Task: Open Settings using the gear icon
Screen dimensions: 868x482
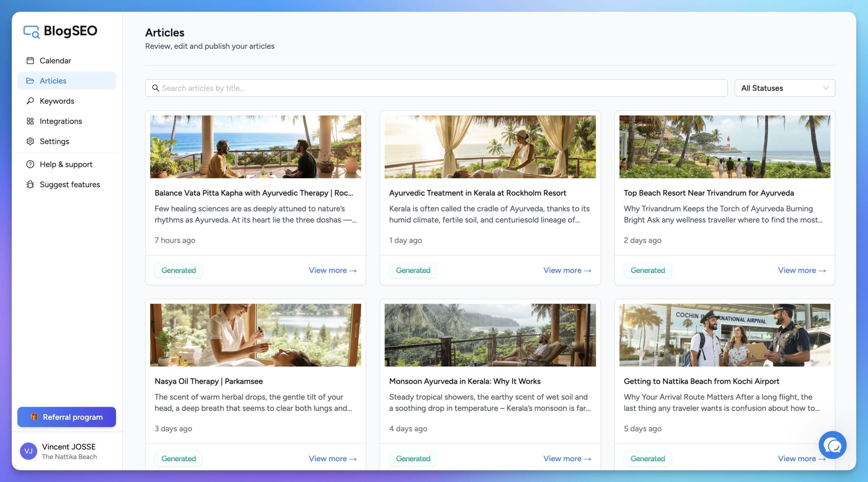Action: 30,141
